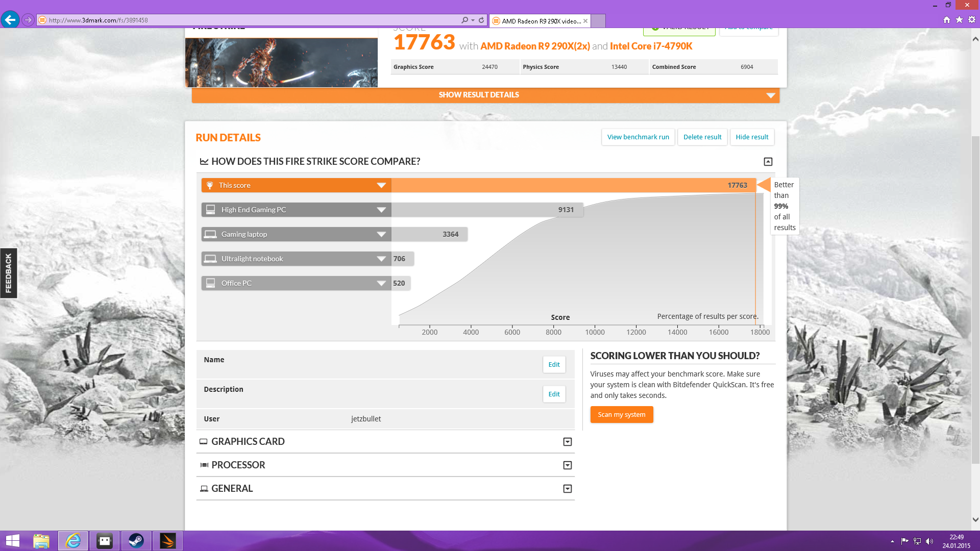Show hidden tray icons arrow
The width and height of the screenshot is (980, 551).
pos(892,541)
